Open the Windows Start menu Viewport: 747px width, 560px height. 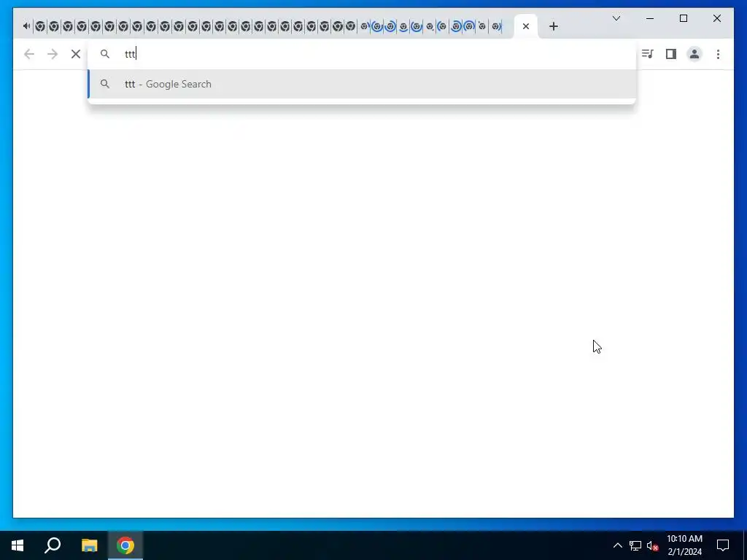[x=18, y=545]
